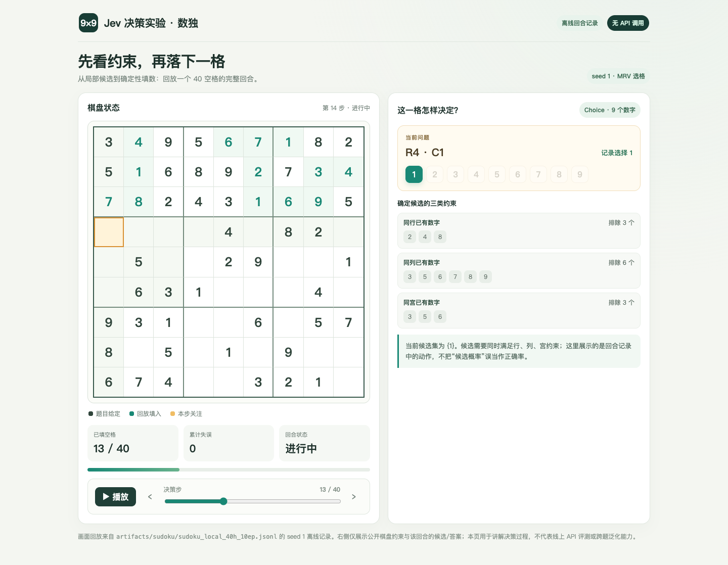Select candidate number 7 chip
The width and height of the screenshot is (728, 565).
tap(538, 174)
